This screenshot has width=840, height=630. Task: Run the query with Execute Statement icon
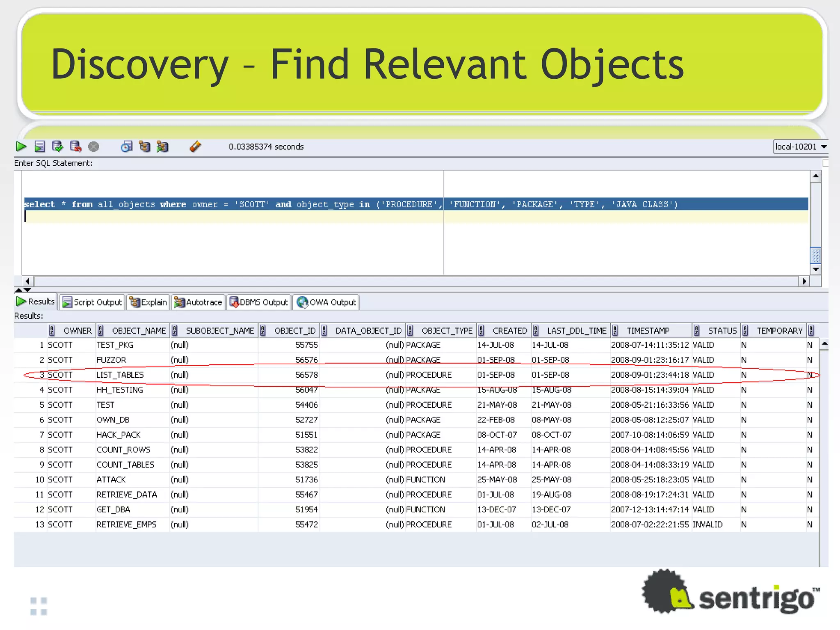click(21, 146)
